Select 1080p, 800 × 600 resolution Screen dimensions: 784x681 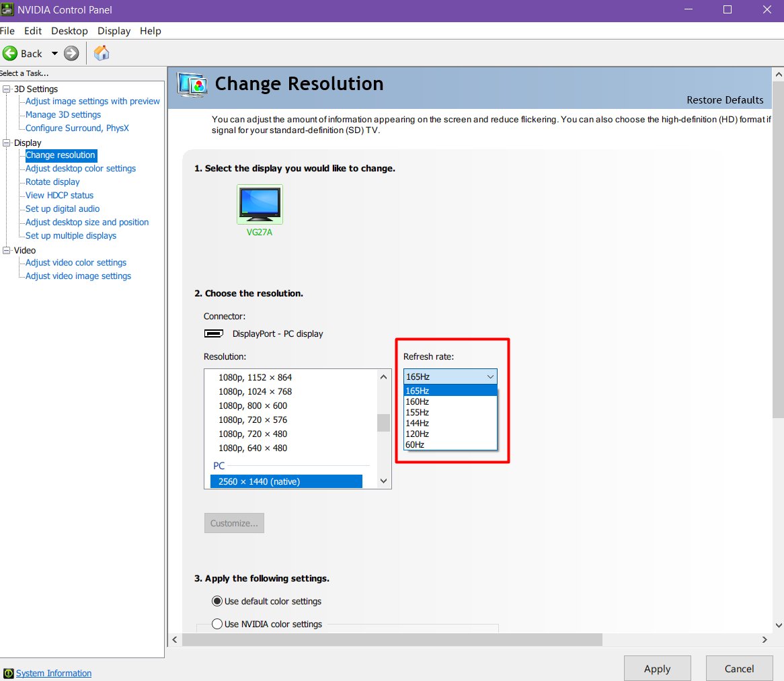click(253, 405)
